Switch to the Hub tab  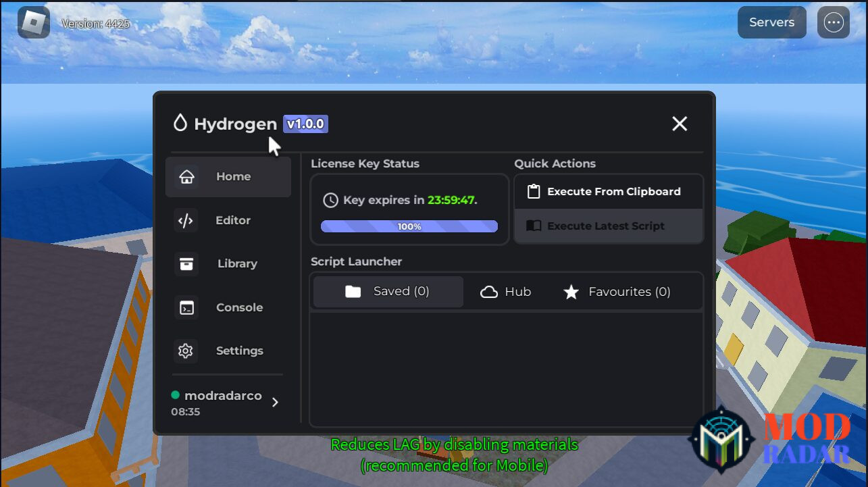click(506, 292)
